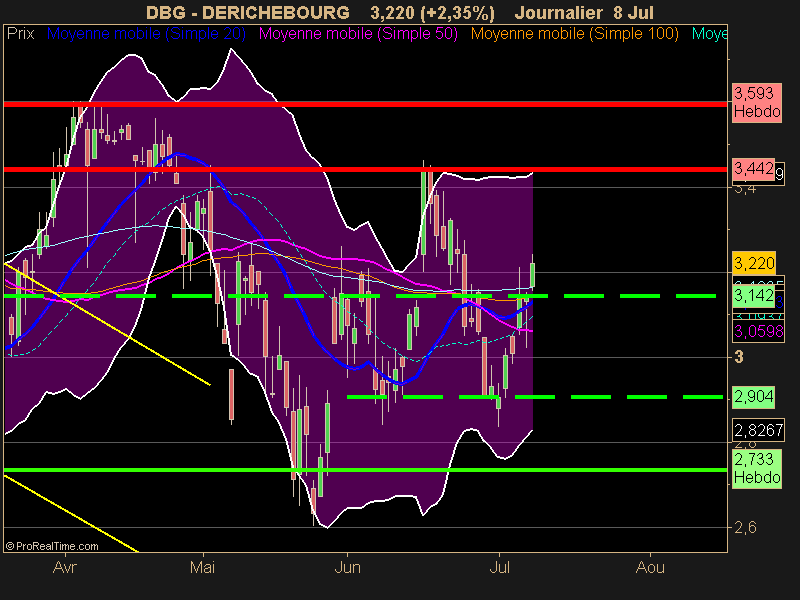Select the red 3,442 horizontal resistance line

tap(365, 169)
